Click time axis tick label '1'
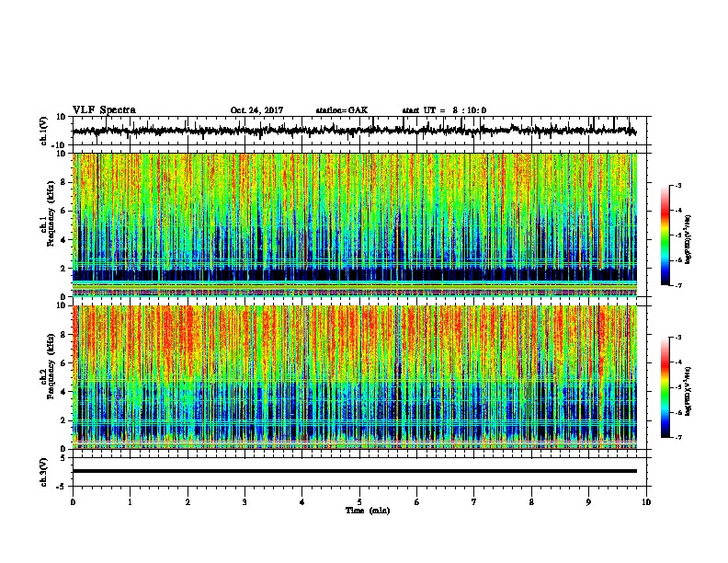Screen dimensions: 728x563 click(130, 502)
